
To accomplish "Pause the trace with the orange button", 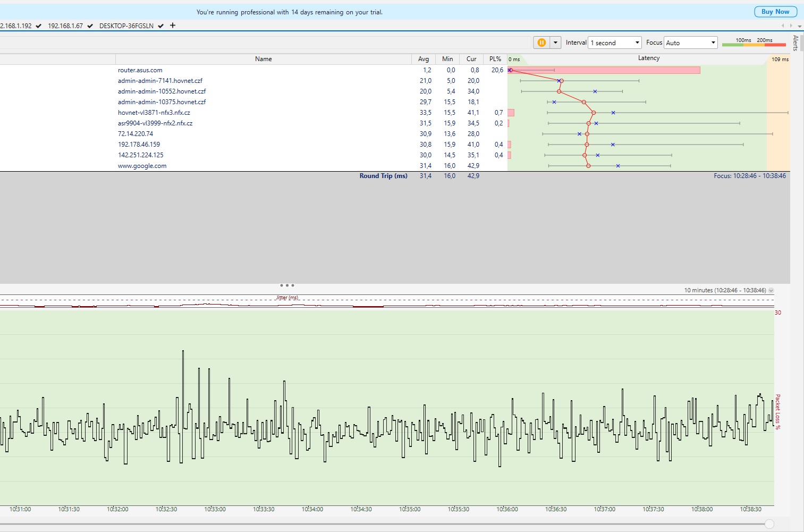I will pyautogui.click(x=541, y=43).
